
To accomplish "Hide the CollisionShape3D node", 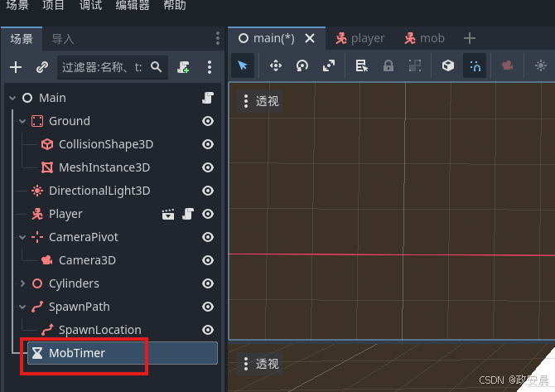I will (x=208, y=144).
